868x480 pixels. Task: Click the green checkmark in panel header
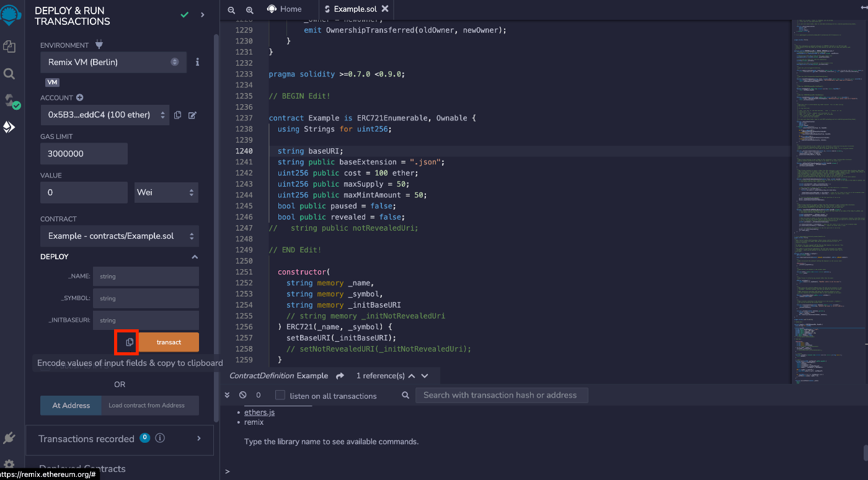[x=184, y=15]
